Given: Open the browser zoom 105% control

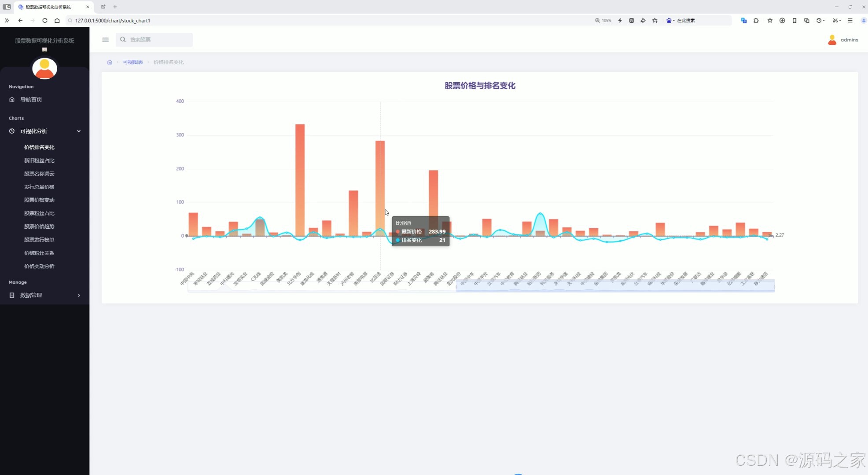Looking at the screenshot, I should pos(603,20).
